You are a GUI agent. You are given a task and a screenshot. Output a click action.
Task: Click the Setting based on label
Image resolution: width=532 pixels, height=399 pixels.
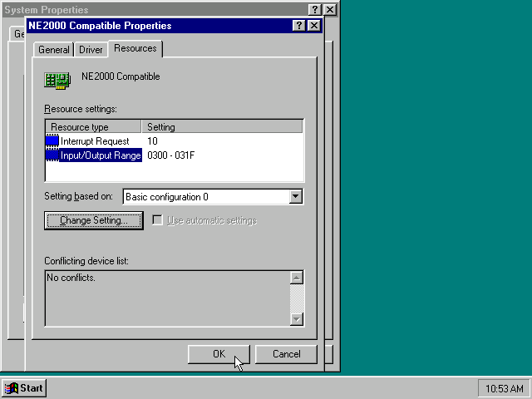[x=78, y=196]
